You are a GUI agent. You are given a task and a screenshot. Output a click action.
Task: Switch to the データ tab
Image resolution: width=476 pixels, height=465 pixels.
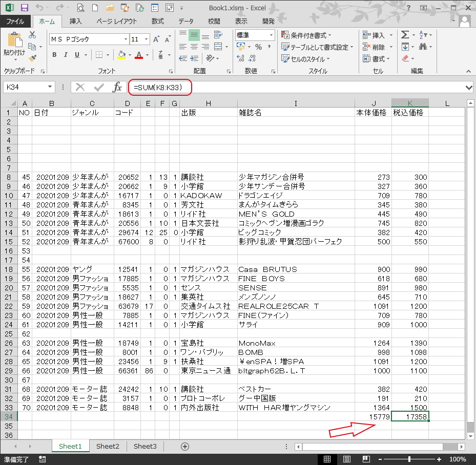coord(186,21)
